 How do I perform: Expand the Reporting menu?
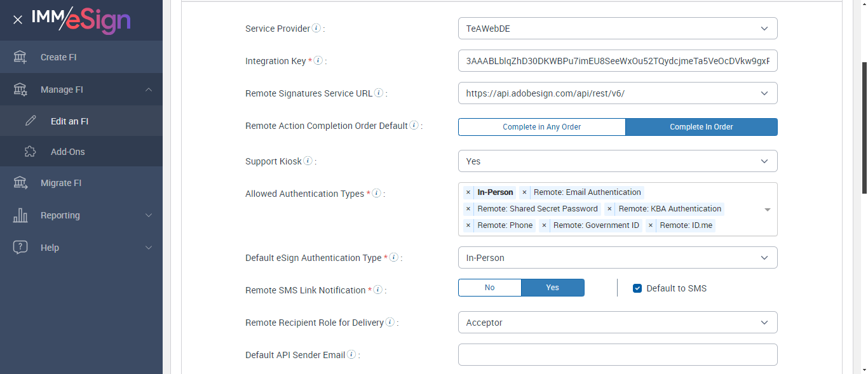coord(81,215)
